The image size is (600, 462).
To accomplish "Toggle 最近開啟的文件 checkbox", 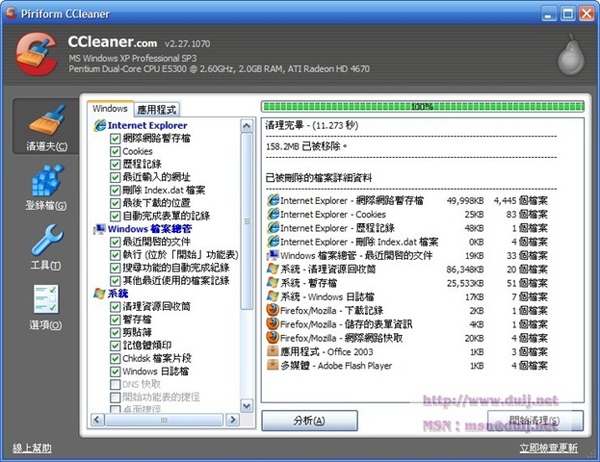I will click(x=115, y=242).
